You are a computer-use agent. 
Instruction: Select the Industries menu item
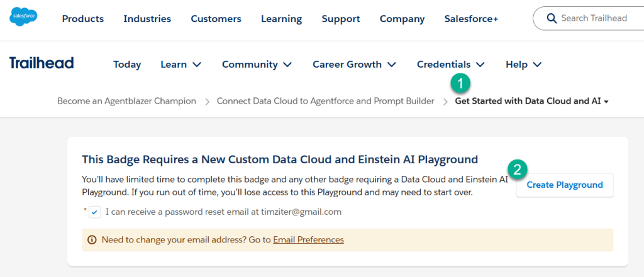coord(147,19)
